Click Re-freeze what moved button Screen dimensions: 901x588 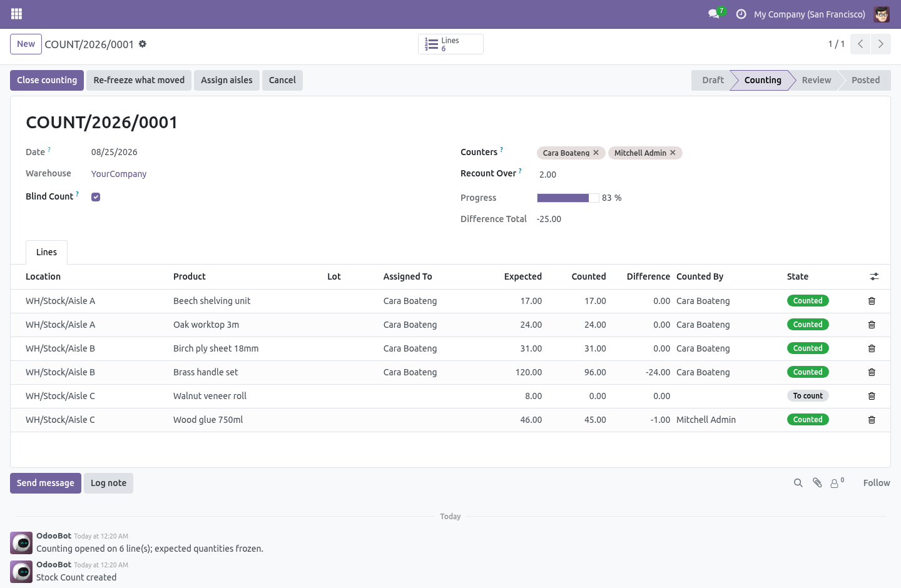tap(139, 80)
